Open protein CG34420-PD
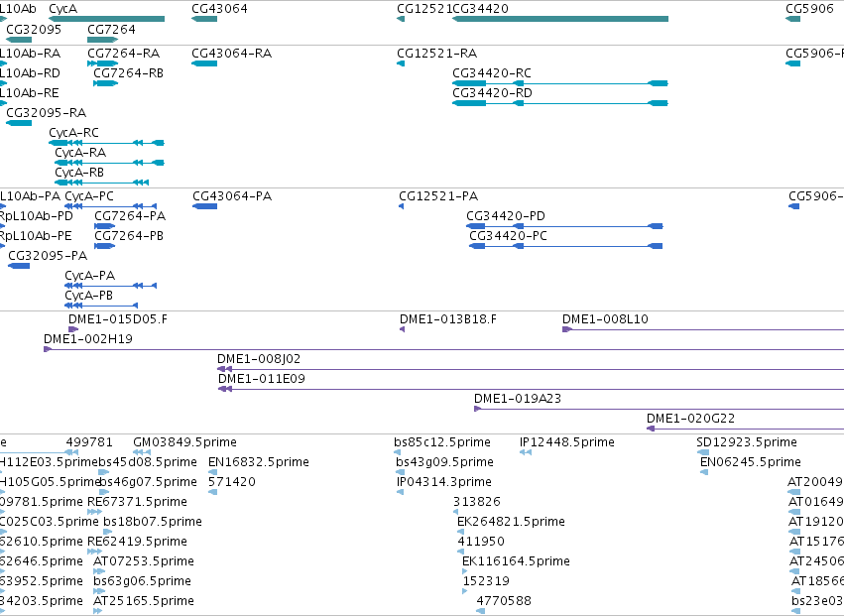Image resolution: width=844 pixels, height=616 pixels. [506, 216]
